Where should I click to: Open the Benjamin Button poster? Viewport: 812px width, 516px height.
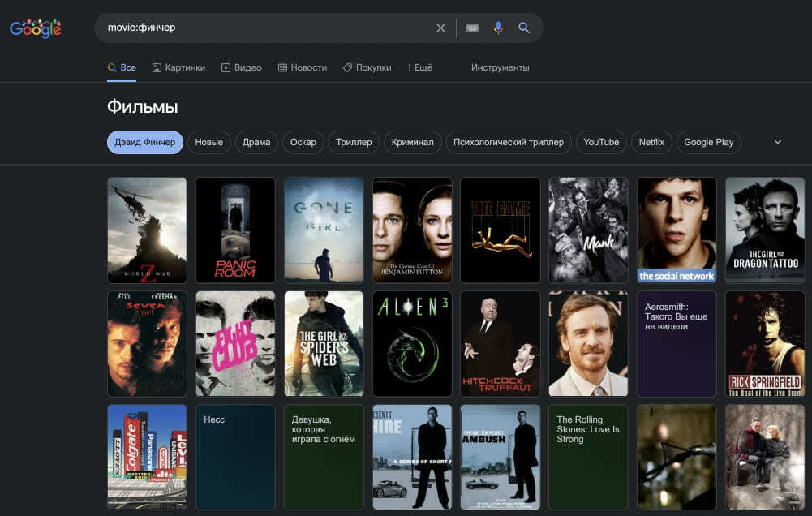pyautogui.click(x=412, y=230)
